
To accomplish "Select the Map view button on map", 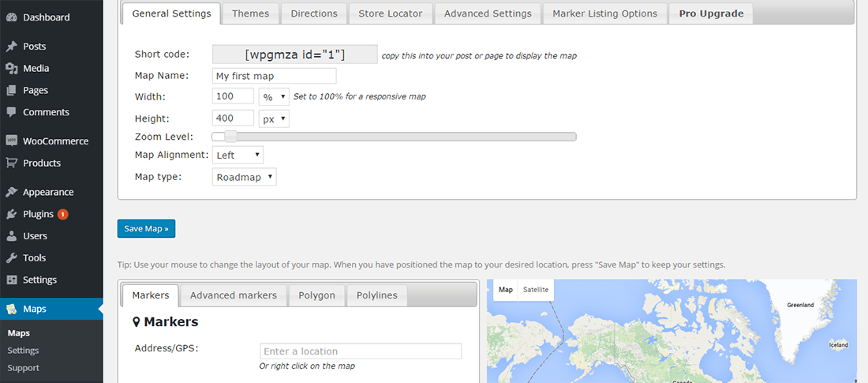I will coord(505,289).
